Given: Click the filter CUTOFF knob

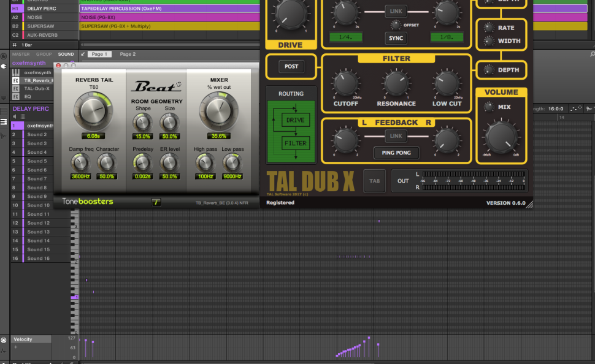Looking at the screenshot, I should tap(345, 83).
